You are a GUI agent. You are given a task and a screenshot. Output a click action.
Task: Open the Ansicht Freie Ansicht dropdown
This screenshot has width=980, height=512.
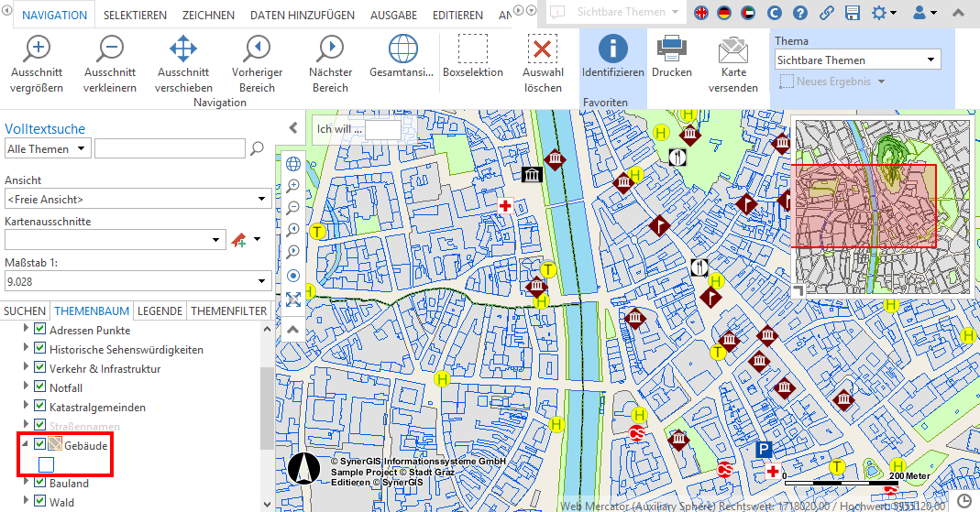pyautogui.click(x=138, y=199)
